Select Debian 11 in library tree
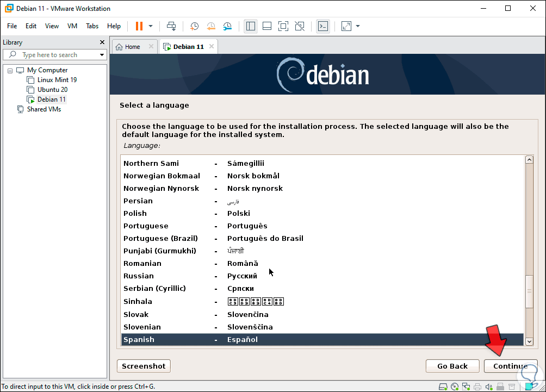This screenshot has width=546, height=392. pyautogui.click(x=52, y=99)
